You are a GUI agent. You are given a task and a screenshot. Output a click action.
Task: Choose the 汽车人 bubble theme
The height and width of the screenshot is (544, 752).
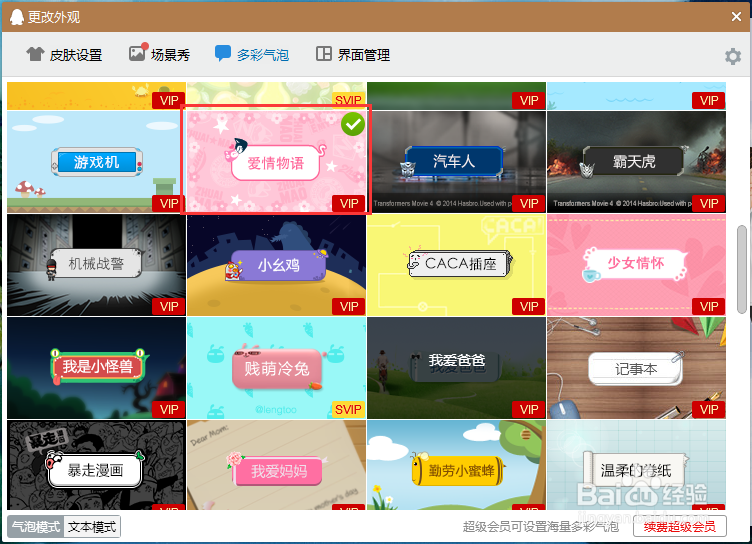[456, 162]
